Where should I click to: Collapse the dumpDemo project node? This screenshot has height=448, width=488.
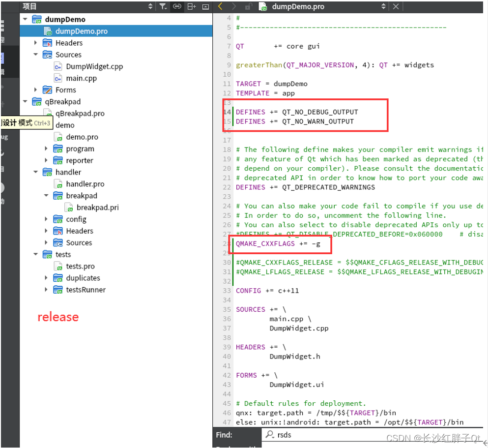pyautogui.click(x=25, y=19)
